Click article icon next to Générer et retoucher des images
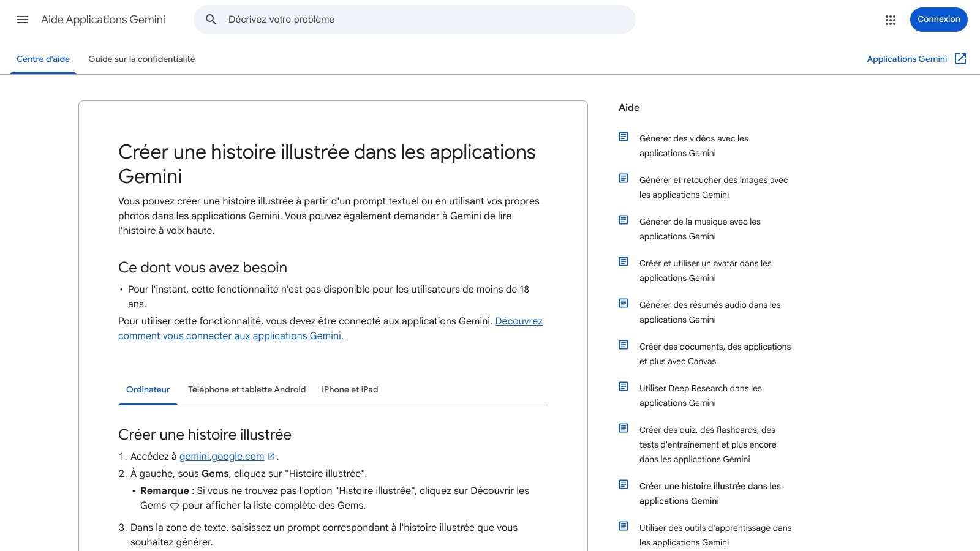Screen dimensions: 980x551 [624, 178]
